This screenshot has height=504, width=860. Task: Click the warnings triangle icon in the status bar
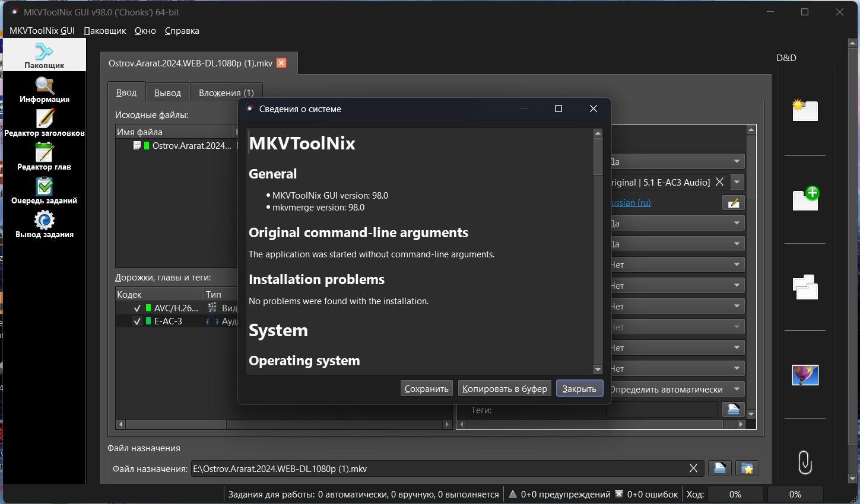tap(513, 494)
